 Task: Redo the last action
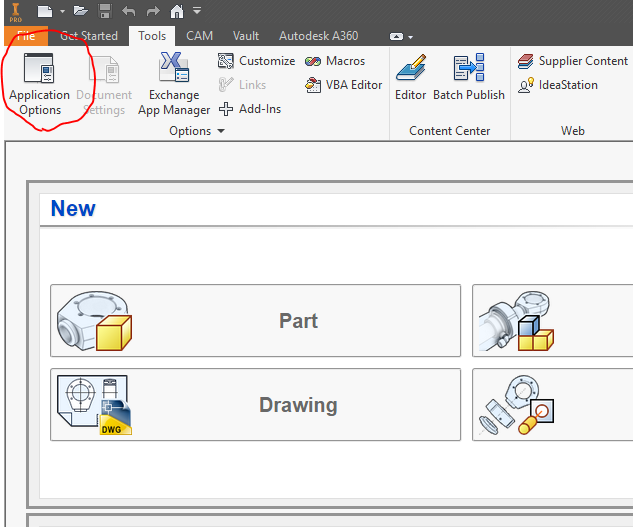point(153,11)
